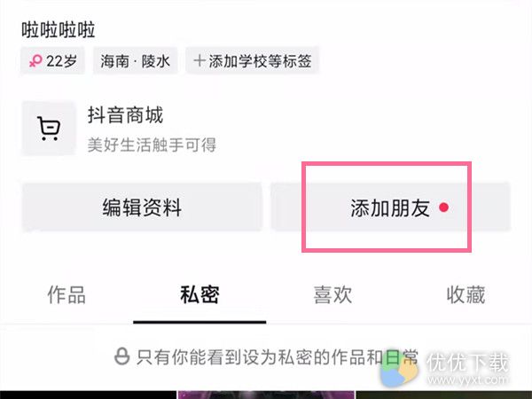Click the 添加朋友 button
This screenshot has width=532, height=399.
click(x=390, y=207)
